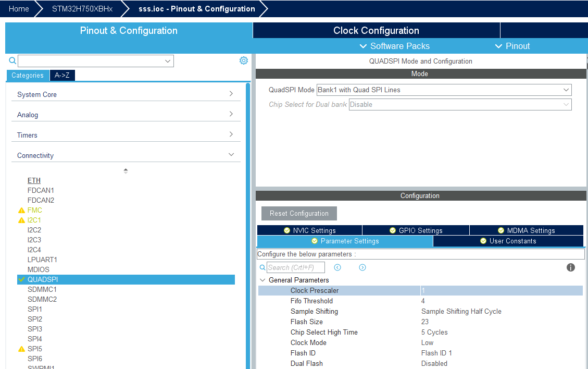
Task: Select FDCAN2 peripheral
Action: pyautogui.click(x=41, y=200)
